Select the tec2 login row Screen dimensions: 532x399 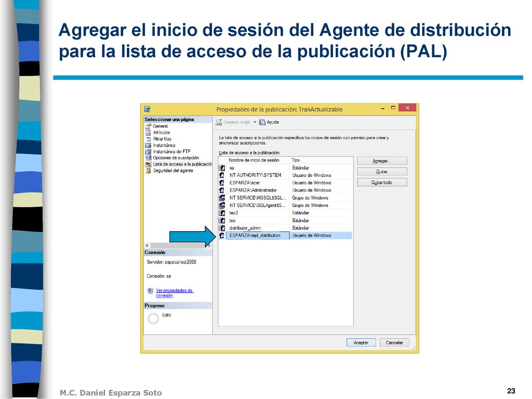285,213
